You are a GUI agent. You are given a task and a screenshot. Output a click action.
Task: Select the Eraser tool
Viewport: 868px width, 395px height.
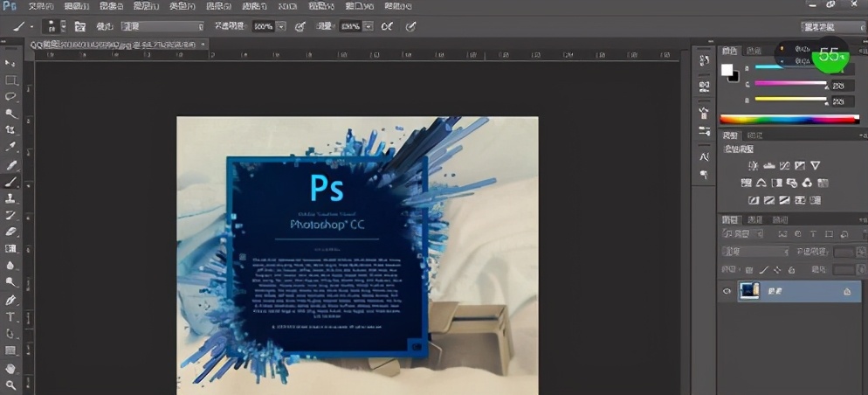pos(10,232)
